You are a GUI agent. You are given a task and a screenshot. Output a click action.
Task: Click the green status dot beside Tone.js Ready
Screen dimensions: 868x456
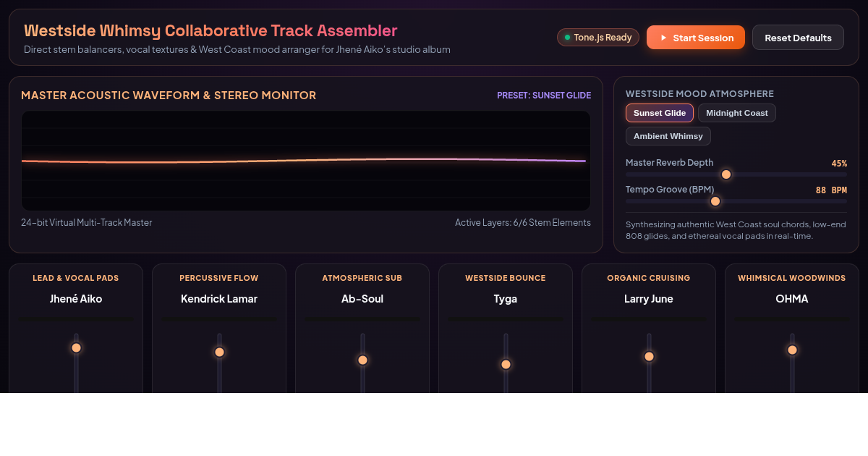pyautogui.click(x=567, y=38)
